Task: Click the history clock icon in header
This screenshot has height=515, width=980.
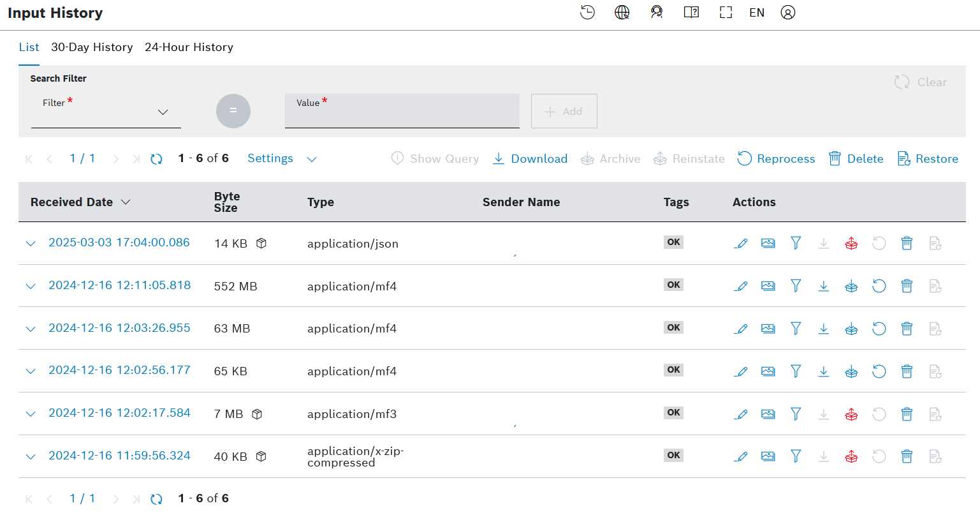Action: (x=587, y=13)
